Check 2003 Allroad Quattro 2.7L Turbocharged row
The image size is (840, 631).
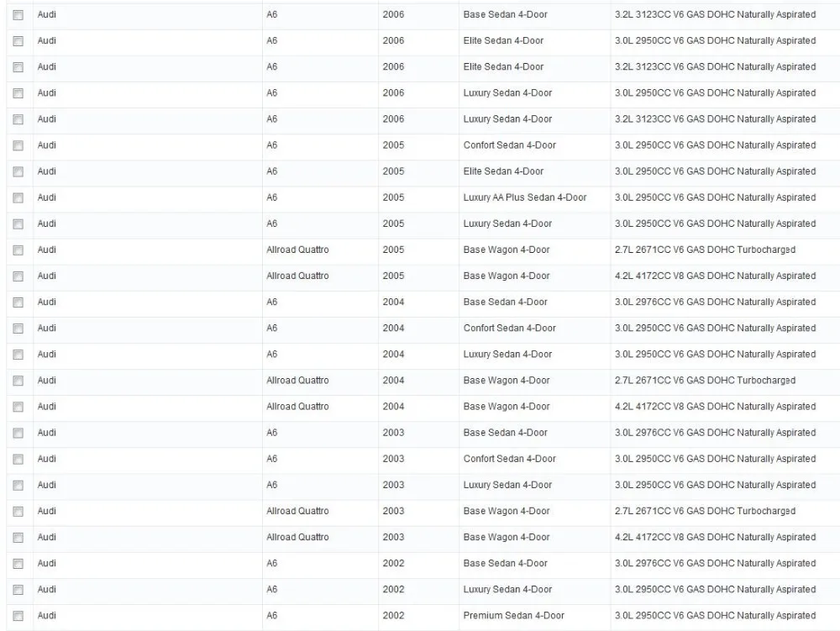[18, 512]
